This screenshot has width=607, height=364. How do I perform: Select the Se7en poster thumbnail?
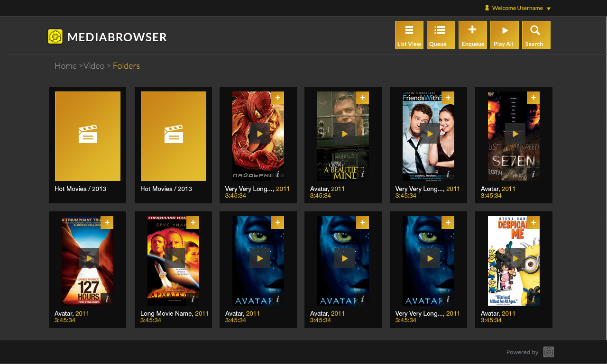(x=514, y=136)
